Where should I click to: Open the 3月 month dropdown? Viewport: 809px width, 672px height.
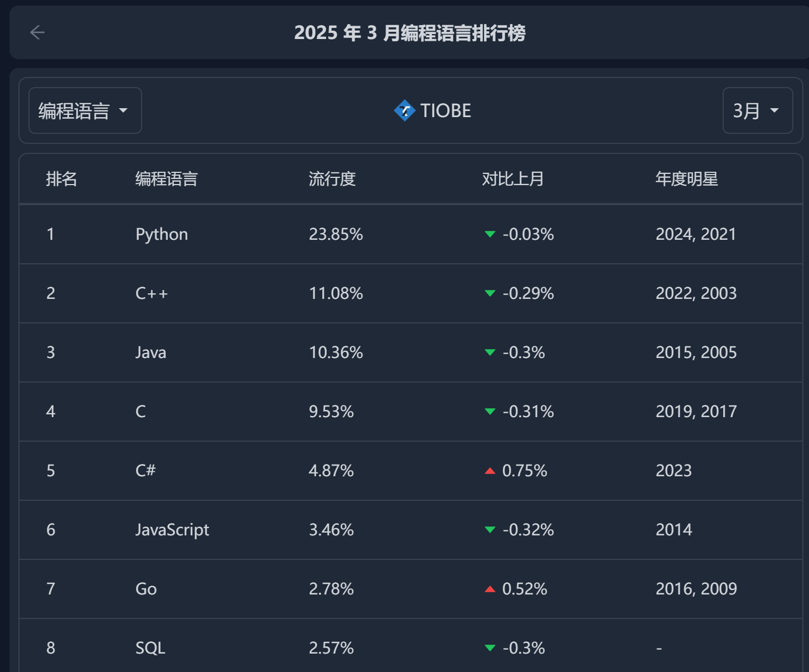tap(758, 110)
